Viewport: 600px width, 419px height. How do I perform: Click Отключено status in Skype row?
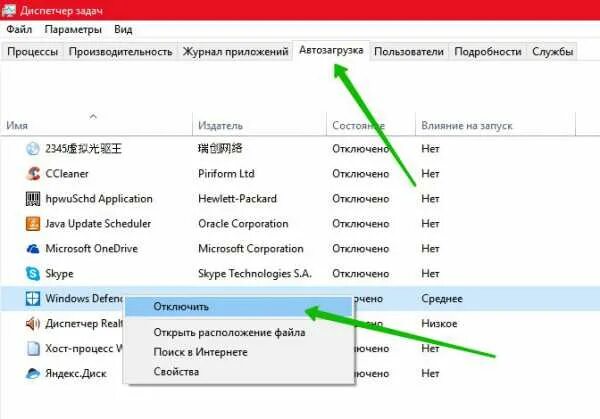360,274
